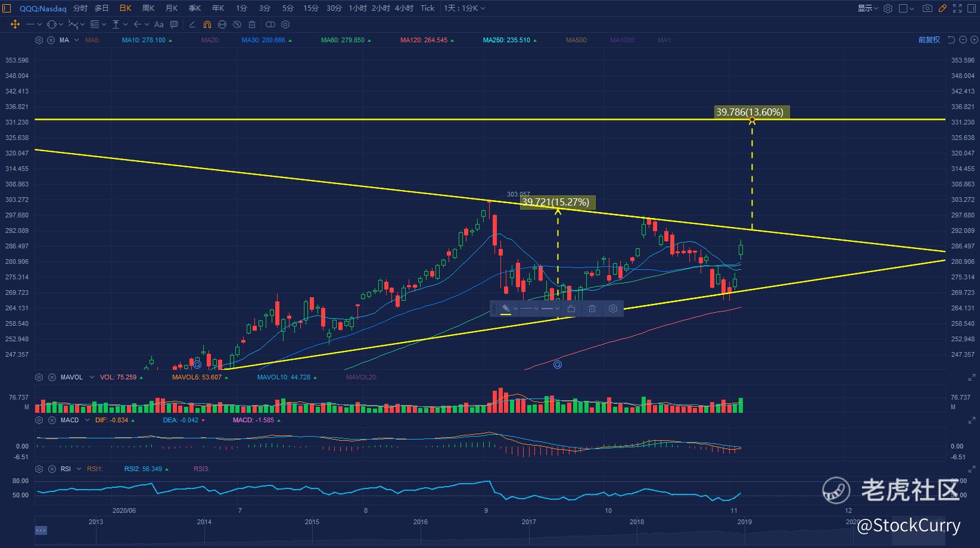Viewport: 980px width, 548px height.
Task: Click the bottom timeline navigator left handle
Action: [x=41, y=530]
